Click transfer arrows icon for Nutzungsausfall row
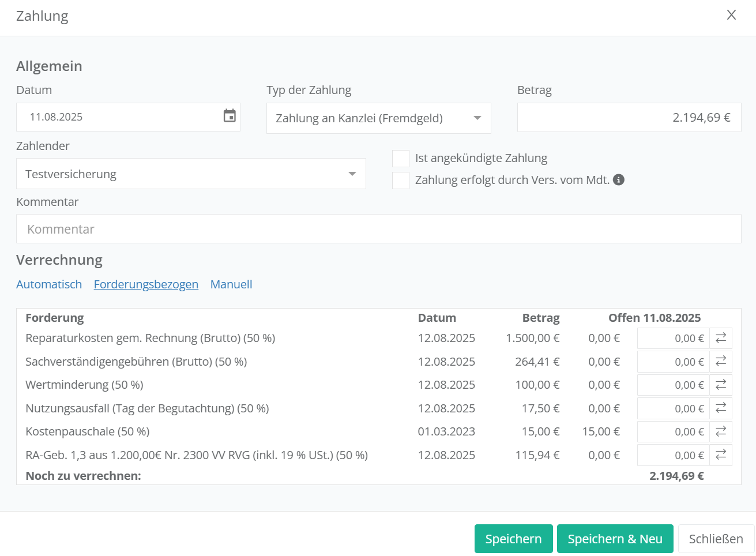This screenshot has width=756, height=556. 721,408
